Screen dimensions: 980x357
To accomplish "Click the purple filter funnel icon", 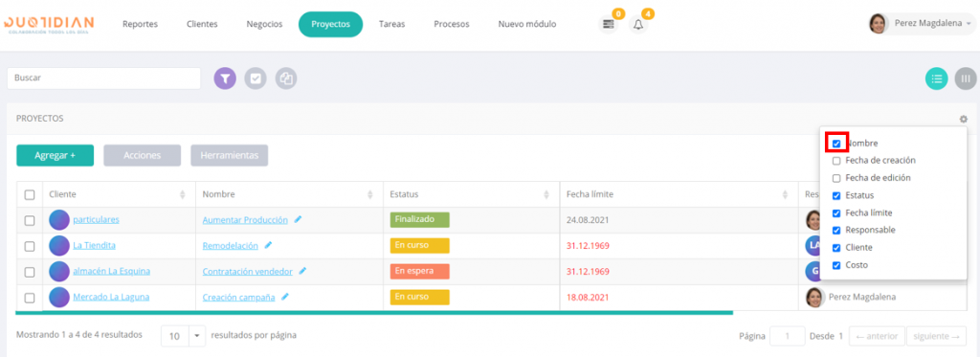I will point(225,78).
